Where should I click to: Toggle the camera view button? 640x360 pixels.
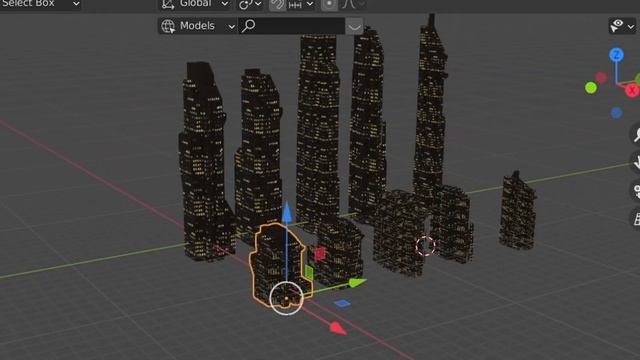635,191
